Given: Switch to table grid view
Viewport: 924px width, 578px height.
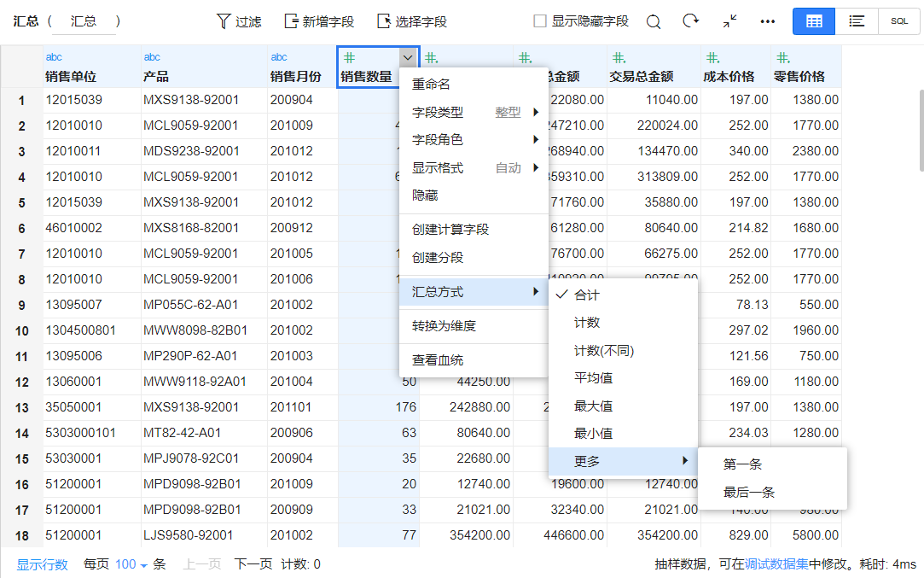Looking at the screenshot, I should [814, 21].
